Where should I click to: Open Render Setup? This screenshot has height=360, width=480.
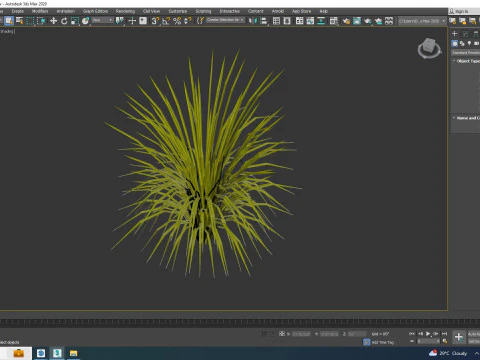pos(346,21)
